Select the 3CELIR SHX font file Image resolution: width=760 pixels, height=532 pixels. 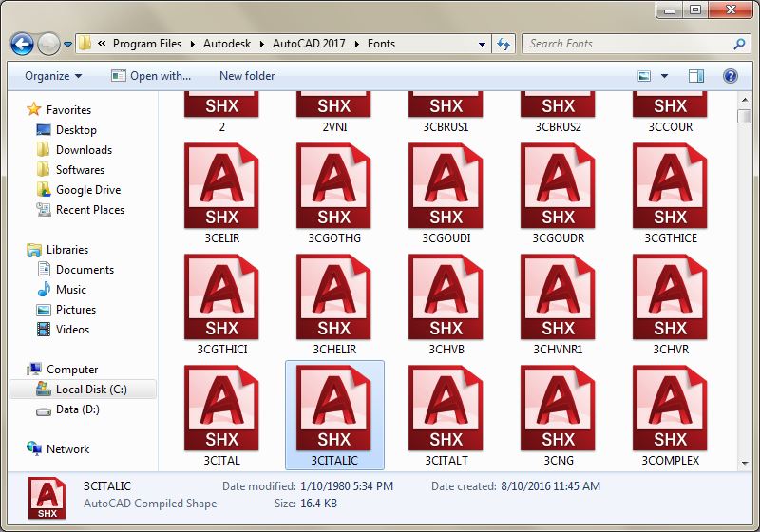[x=221, y=193]
